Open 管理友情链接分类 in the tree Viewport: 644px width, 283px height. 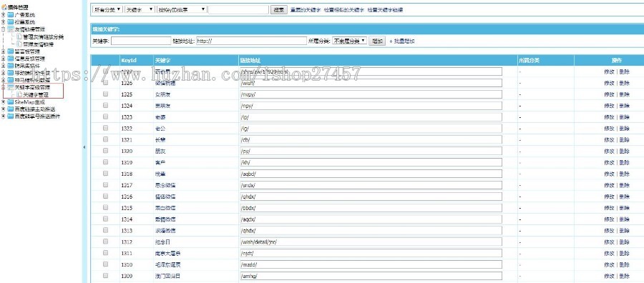[43, 37]
